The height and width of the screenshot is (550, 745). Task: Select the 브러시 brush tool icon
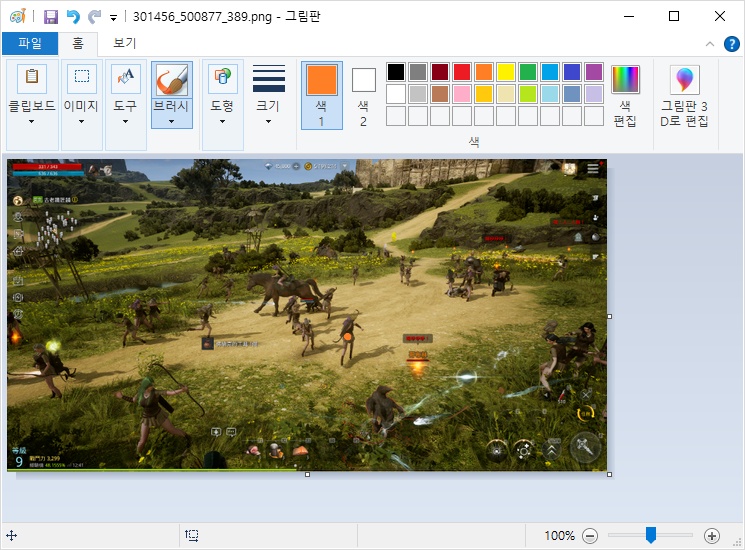172,80
